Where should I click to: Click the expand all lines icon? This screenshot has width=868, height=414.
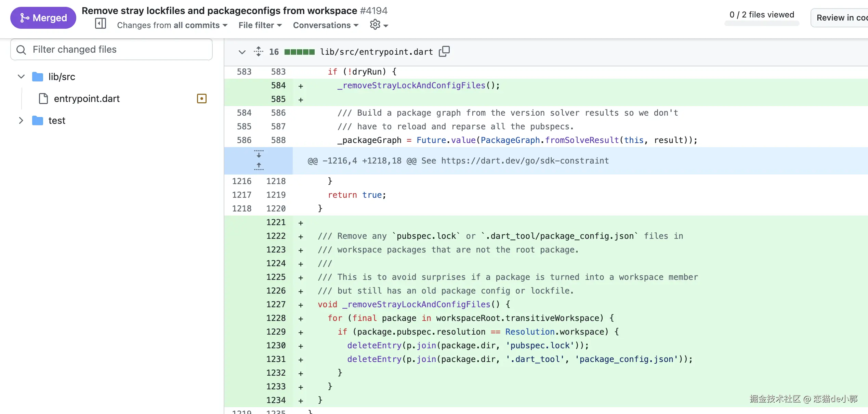tap(259, 51)
